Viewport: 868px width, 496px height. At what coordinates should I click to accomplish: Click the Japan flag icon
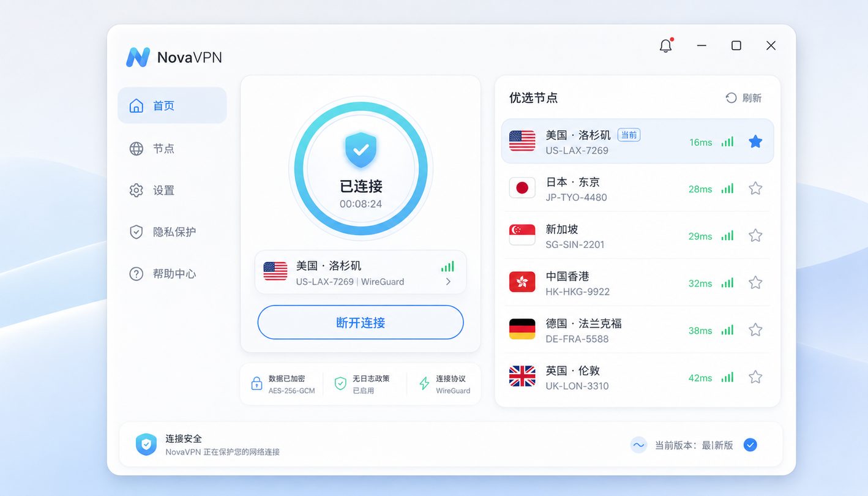click(x=522, y=188)
